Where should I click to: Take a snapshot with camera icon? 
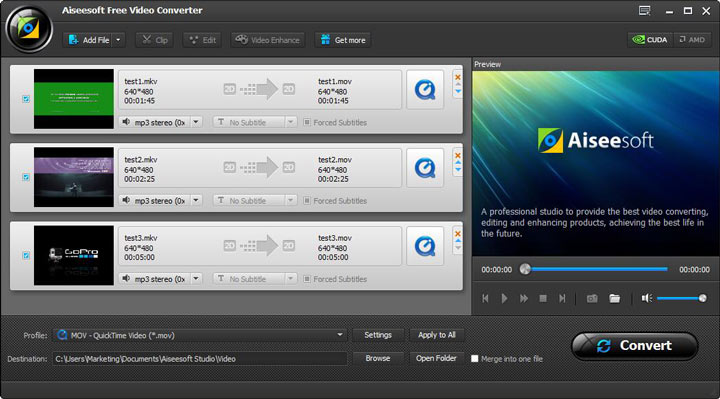pyautogui.click(x=592, y=298)
